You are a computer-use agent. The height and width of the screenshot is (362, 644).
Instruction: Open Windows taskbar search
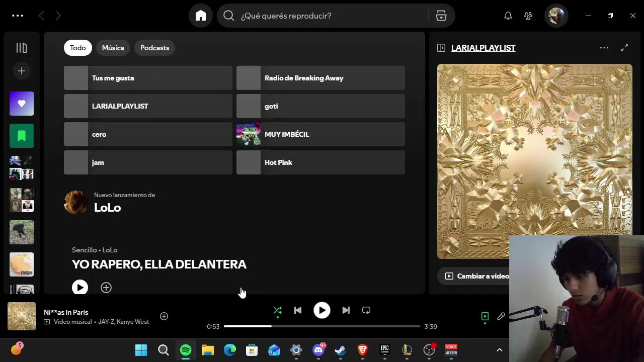point(164,350)
